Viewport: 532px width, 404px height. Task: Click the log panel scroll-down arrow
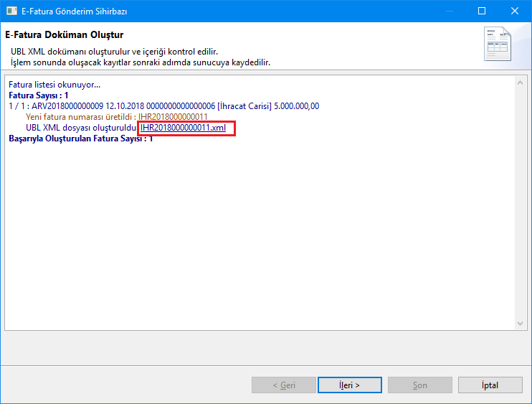coord(521,324)
